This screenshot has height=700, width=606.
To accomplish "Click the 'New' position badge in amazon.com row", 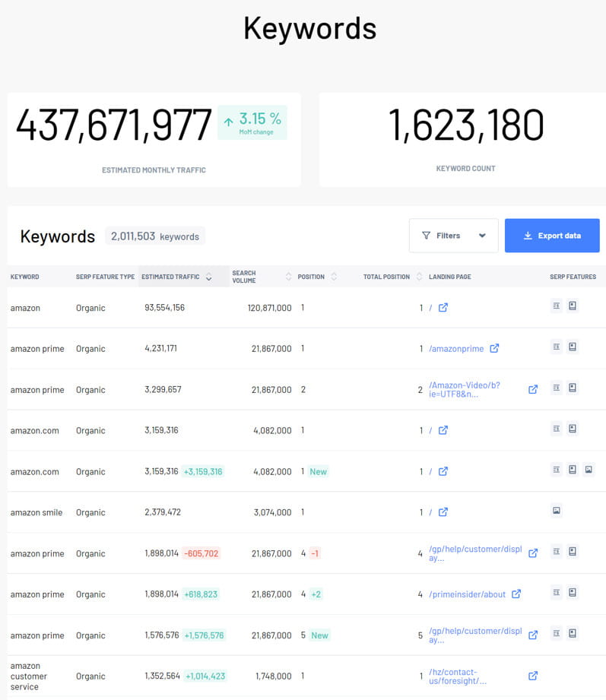I will point(318,471).
